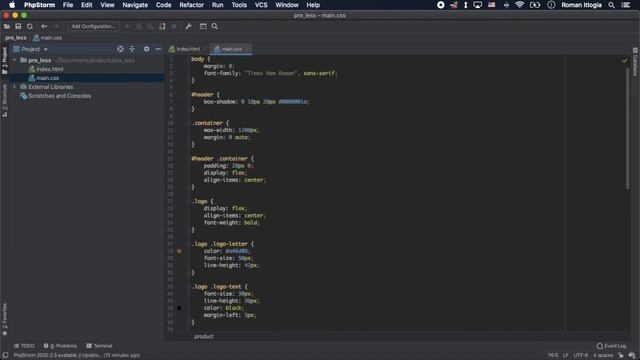Toggle the TODO tool window
The height and width of the screenshot is (360, 640).
pos(24,346)
